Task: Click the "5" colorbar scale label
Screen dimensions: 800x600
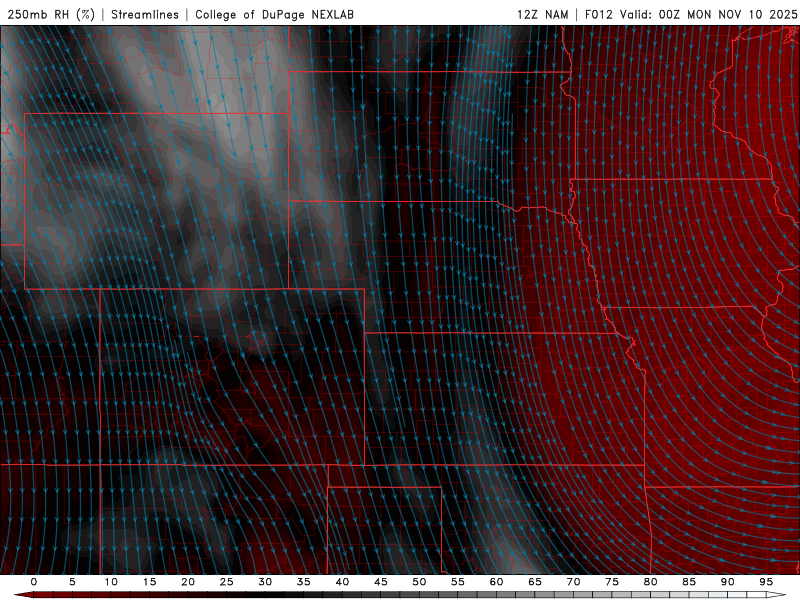Action: 72,582
